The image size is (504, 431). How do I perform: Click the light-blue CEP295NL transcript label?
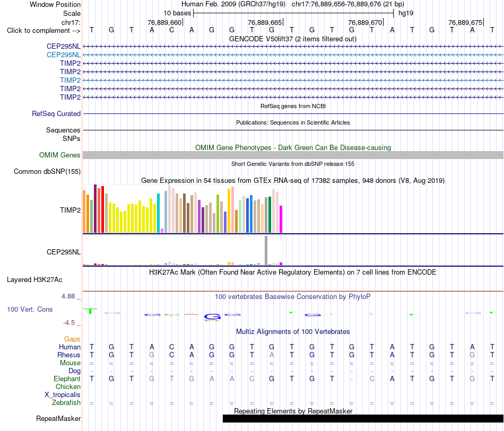tap(64, 55)
